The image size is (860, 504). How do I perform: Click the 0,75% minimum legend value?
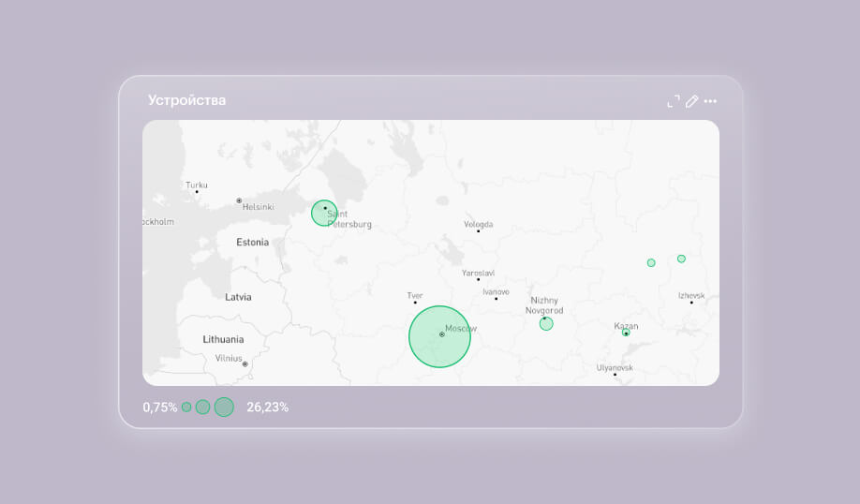point(160,408)
